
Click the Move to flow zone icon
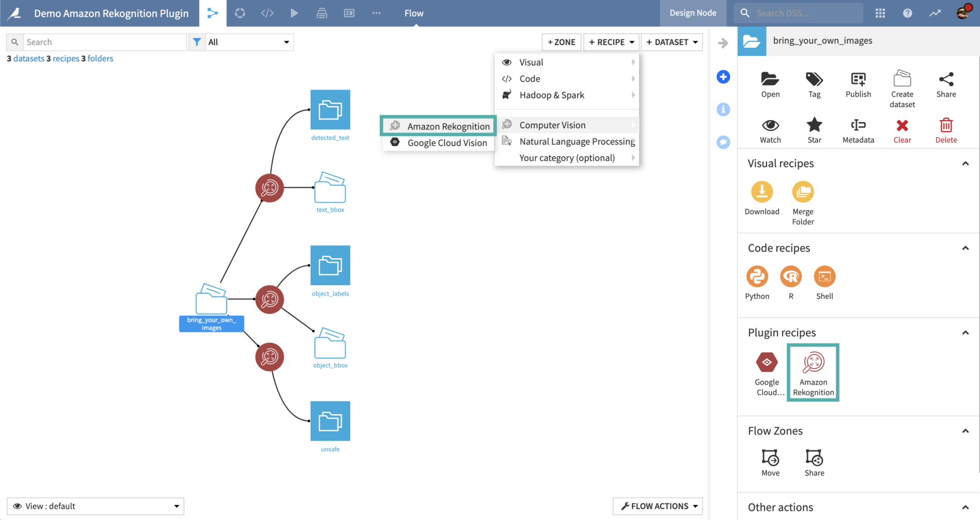tap(770, 458)
